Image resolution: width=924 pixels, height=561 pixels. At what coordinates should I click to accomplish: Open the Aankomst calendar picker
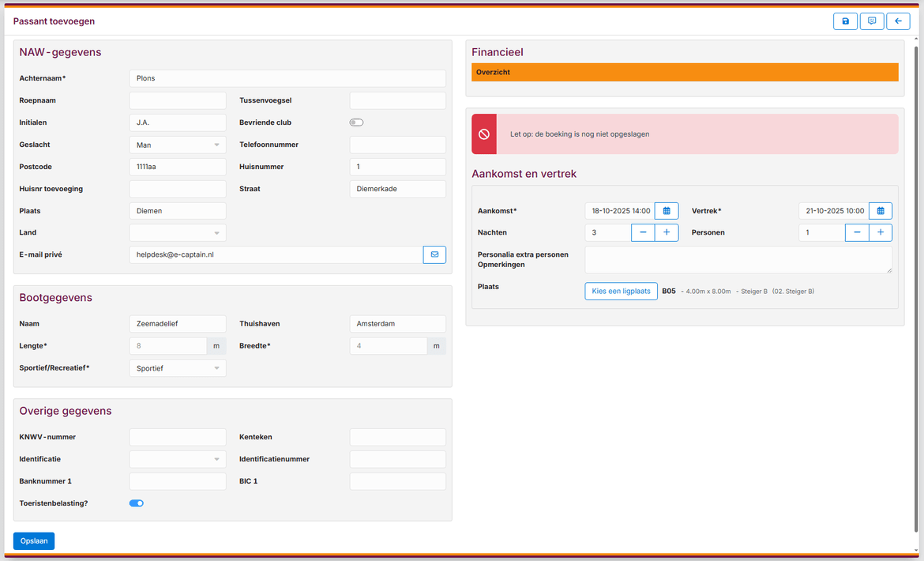667,211
